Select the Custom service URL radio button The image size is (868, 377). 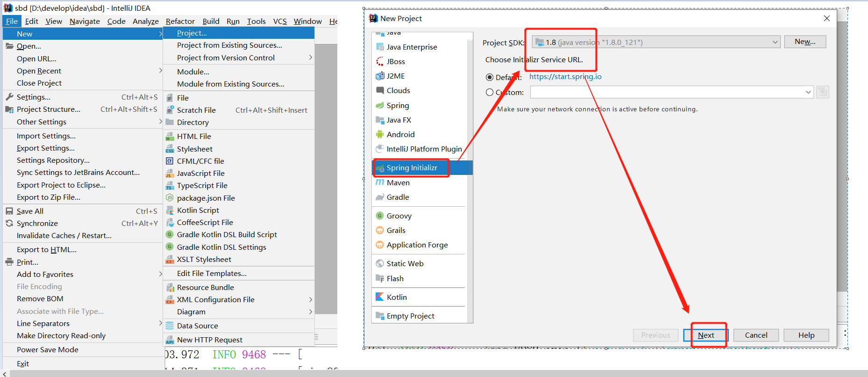[x=490, y=92]
